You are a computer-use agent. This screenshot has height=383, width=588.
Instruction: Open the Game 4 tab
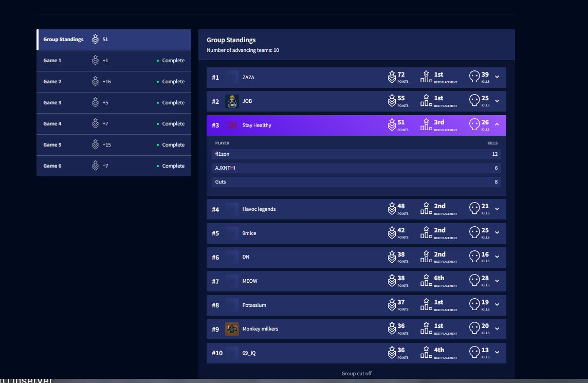click(114, 123)
